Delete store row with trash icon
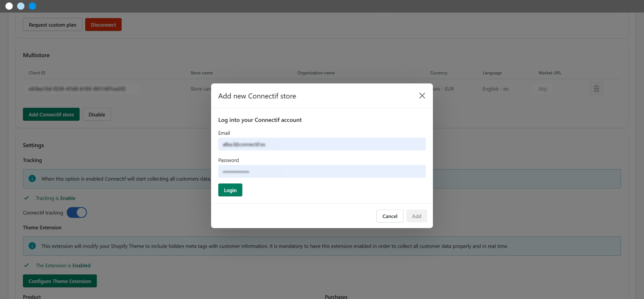 coord(596,89)
